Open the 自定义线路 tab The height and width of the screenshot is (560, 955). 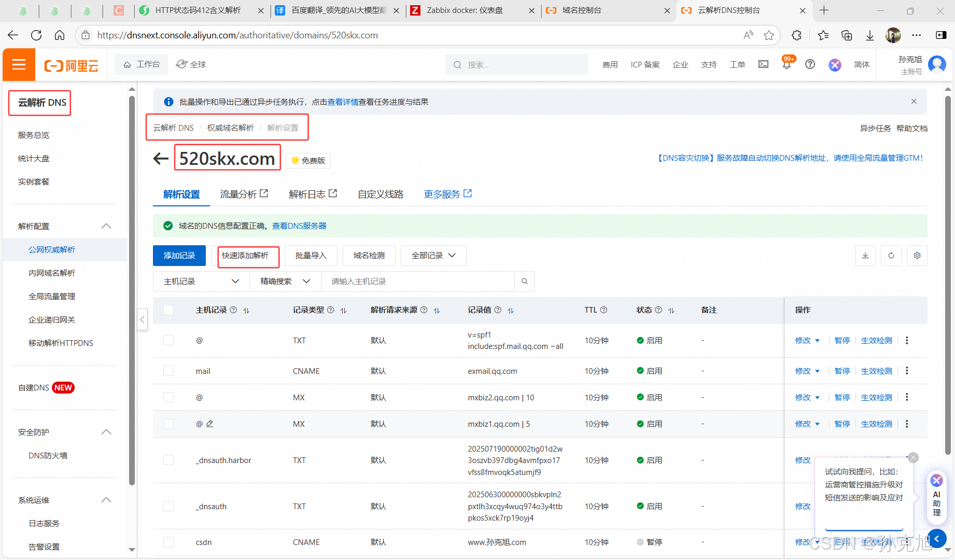click(x=381, y=194)
